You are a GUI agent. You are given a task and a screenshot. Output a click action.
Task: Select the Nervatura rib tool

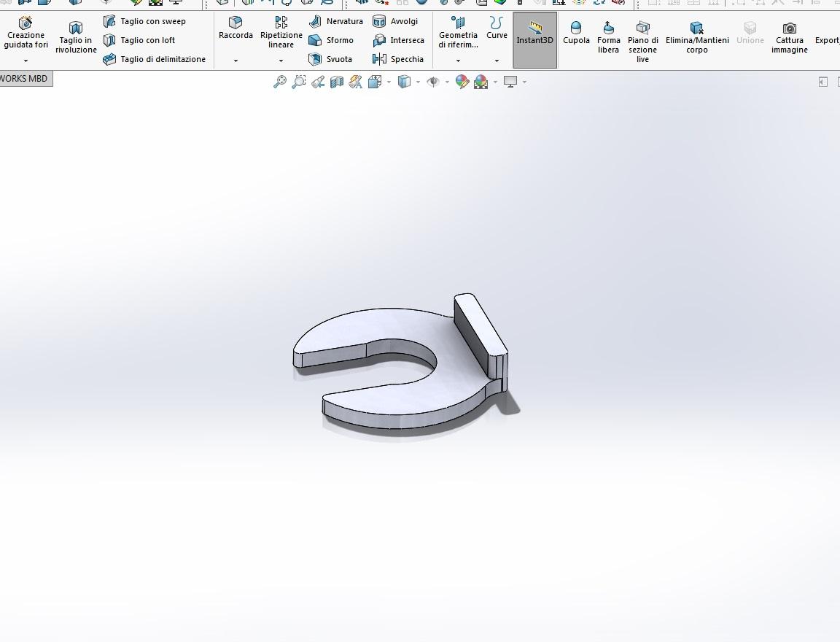point(336,21)
